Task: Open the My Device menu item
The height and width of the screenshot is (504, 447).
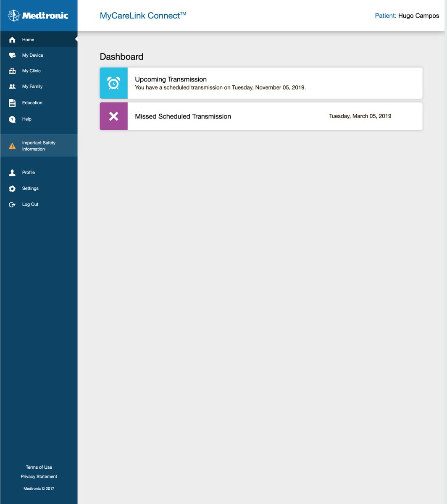Action: click(39, 55)
